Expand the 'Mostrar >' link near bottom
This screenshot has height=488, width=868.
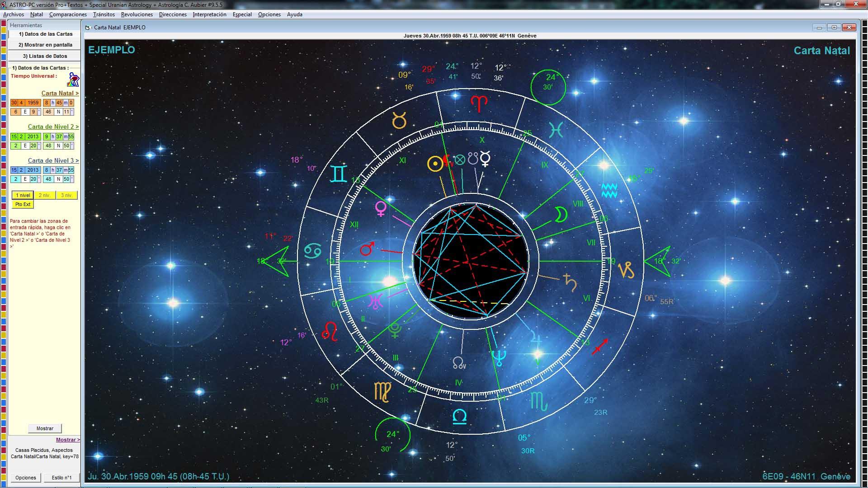(68, 440)
